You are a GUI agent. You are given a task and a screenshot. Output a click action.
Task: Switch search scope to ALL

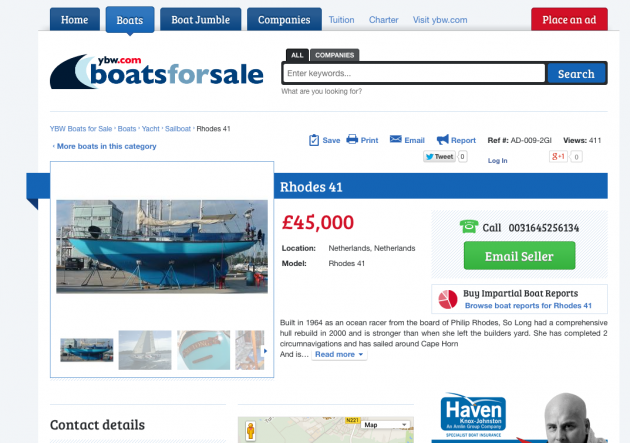coord(297,55)
